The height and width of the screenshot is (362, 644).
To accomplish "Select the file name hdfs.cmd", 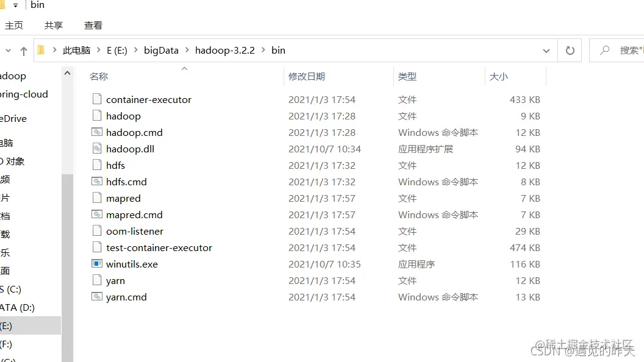I will [x=126, y=182].
